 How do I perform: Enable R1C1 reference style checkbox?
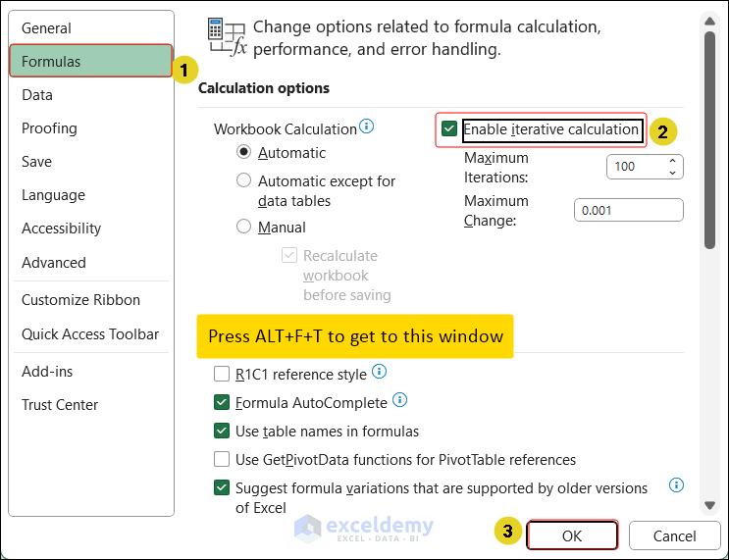pos(222,374)
